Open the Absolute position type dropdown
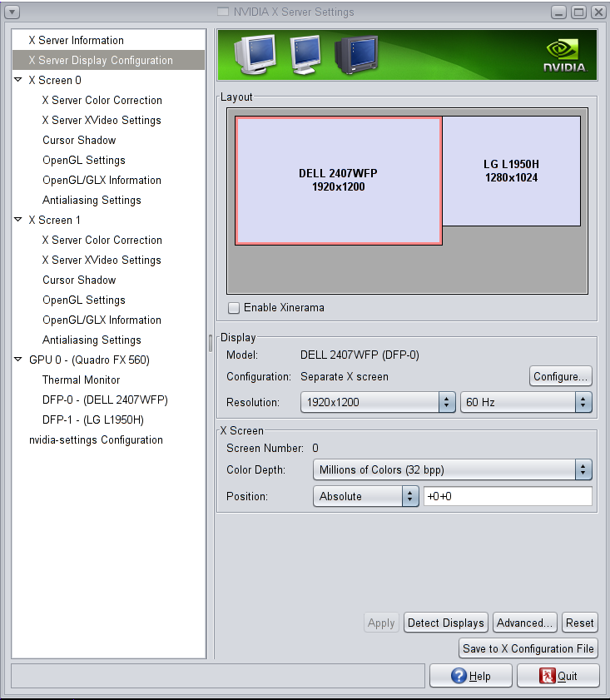The image size is (610, 700). (x=366, y=496)
